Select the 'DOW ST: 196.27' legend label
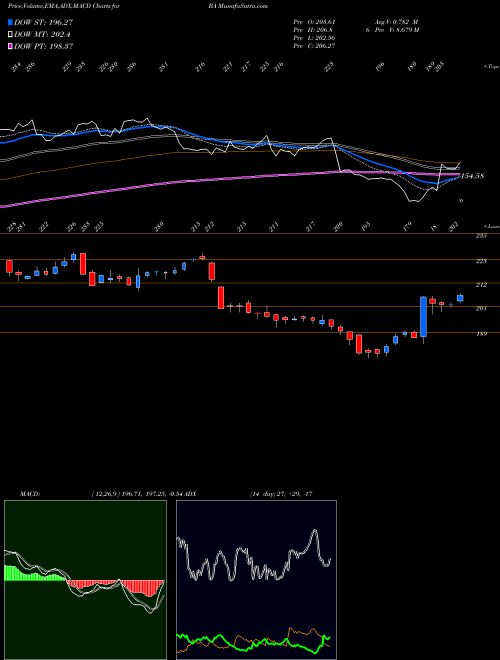The image size is (500, 660). coord(44,22)
